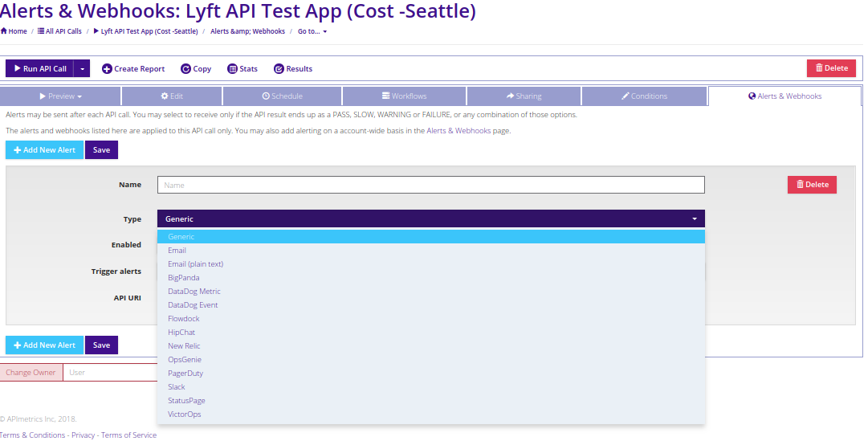The height and width of the screenshot is (445, 868).
Task: Choose Email from the type list
Action: click(430, 250)
